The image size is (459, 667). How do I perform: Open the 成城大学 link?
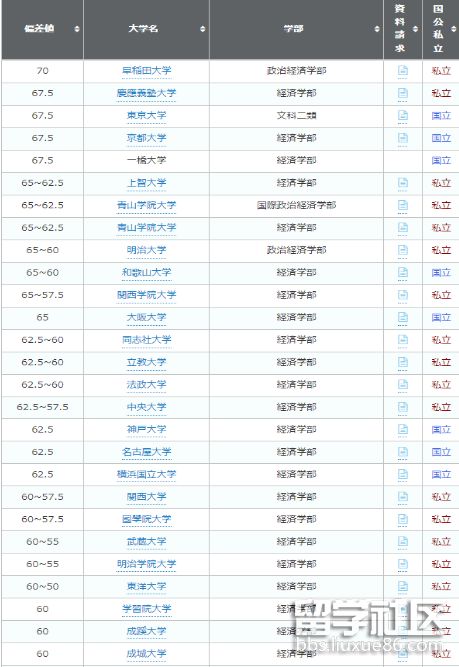(x=146, y=654)
